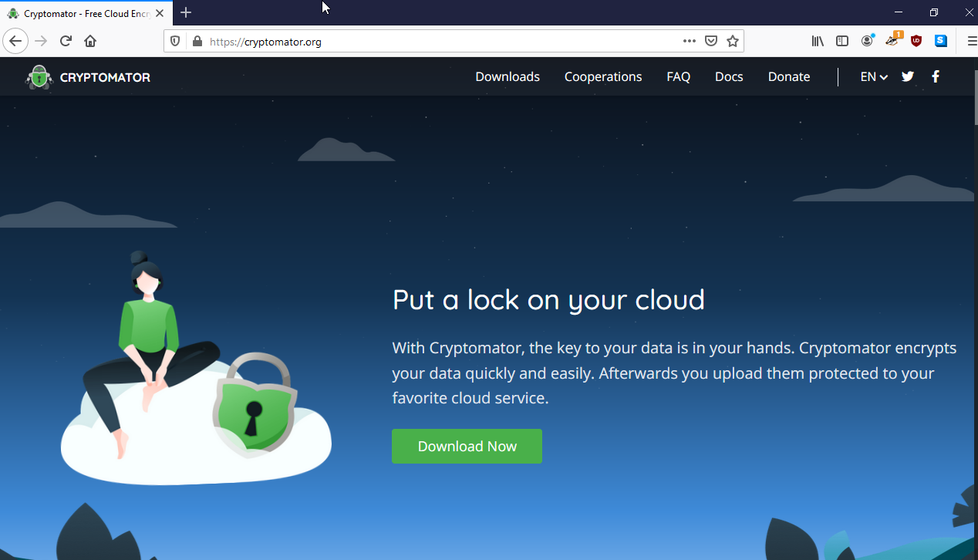Bookmark this page with star icon

tap(733, 42)
